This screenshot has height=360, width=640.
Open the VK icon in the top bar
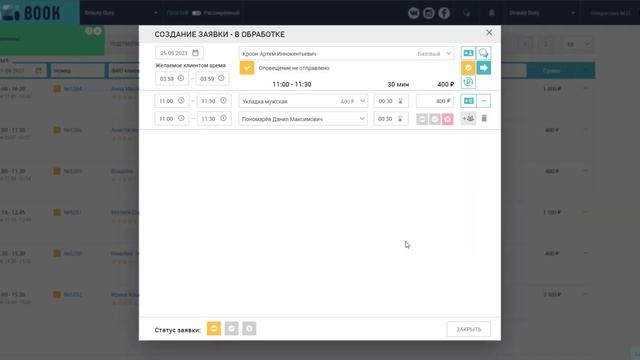pos(413,13)
